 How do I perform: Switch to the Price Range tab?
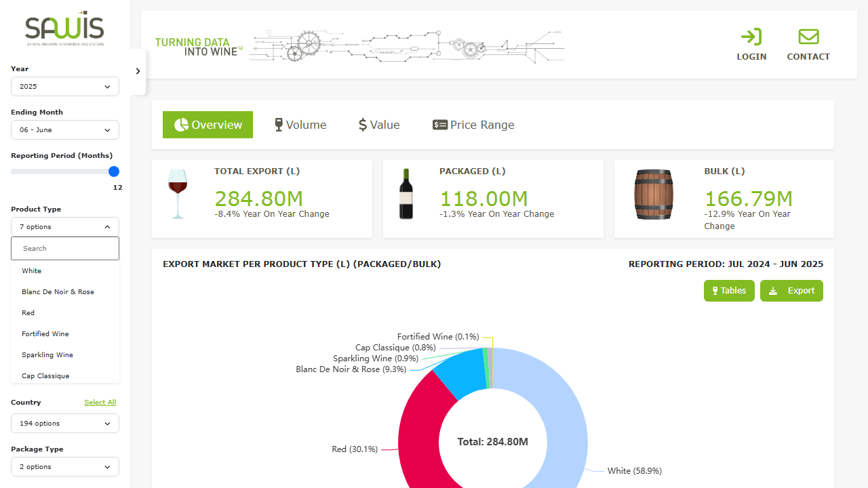(473, 125)
